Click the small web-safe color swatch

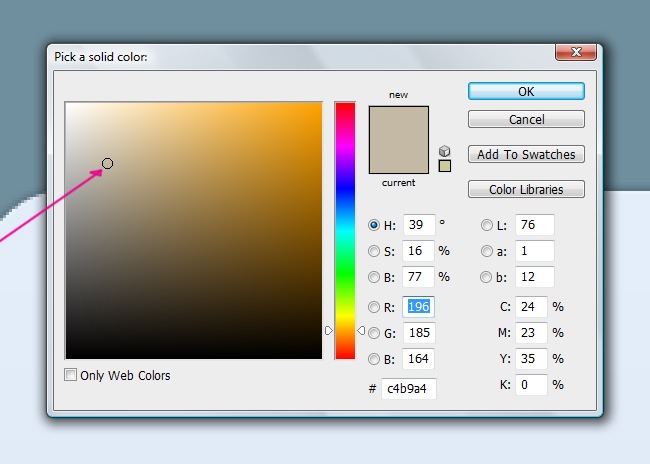point(445,166)
